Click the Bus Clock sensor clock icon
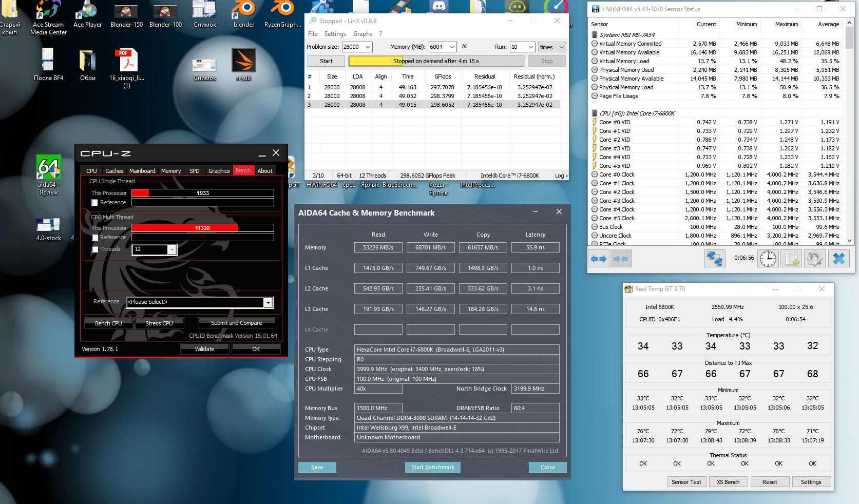 coord(595,227)
